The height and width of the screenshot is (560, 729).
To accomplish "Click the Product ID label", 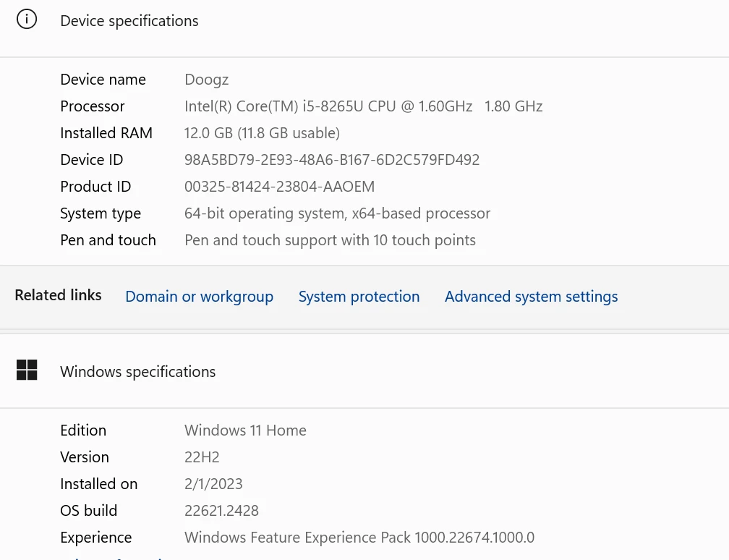I will (95, 187).
